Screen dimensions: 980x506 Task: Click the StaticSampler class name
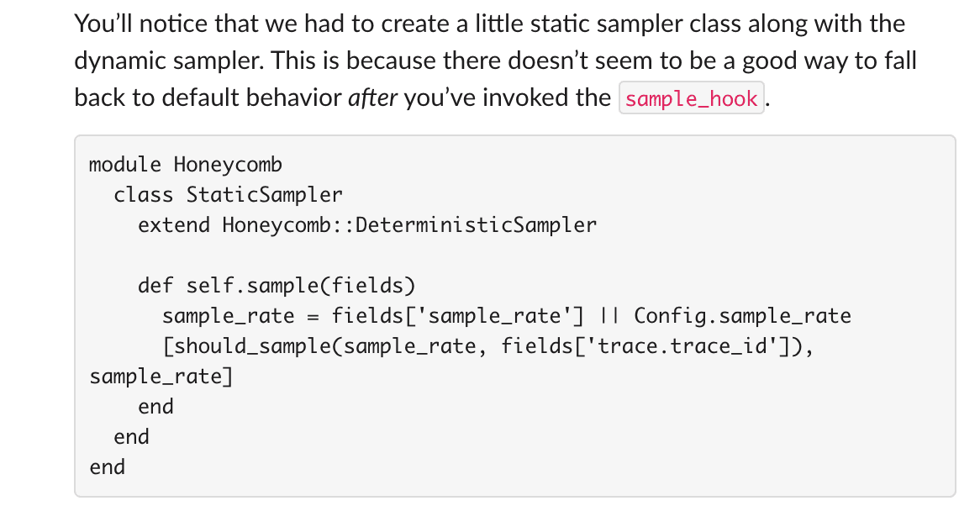pos(264,195)
